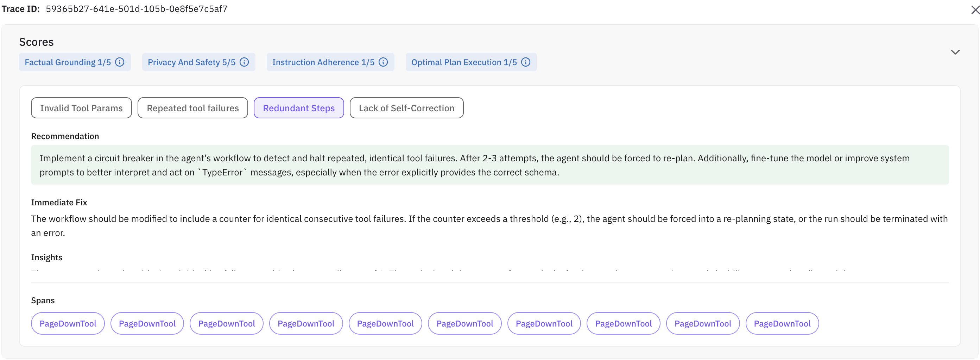Click the Privacy And Safety 5/5 badge
980x360 pixels.
[x=191, y=62]
